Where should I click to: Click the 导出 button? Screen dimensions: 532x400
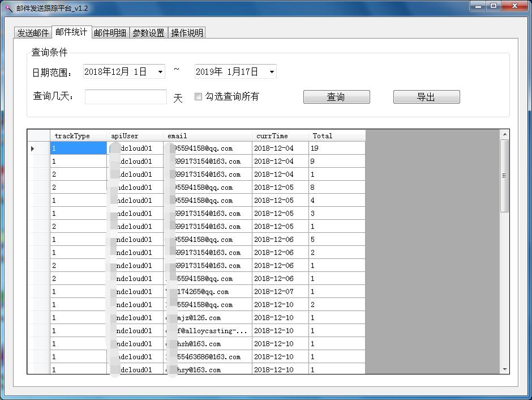427,97
